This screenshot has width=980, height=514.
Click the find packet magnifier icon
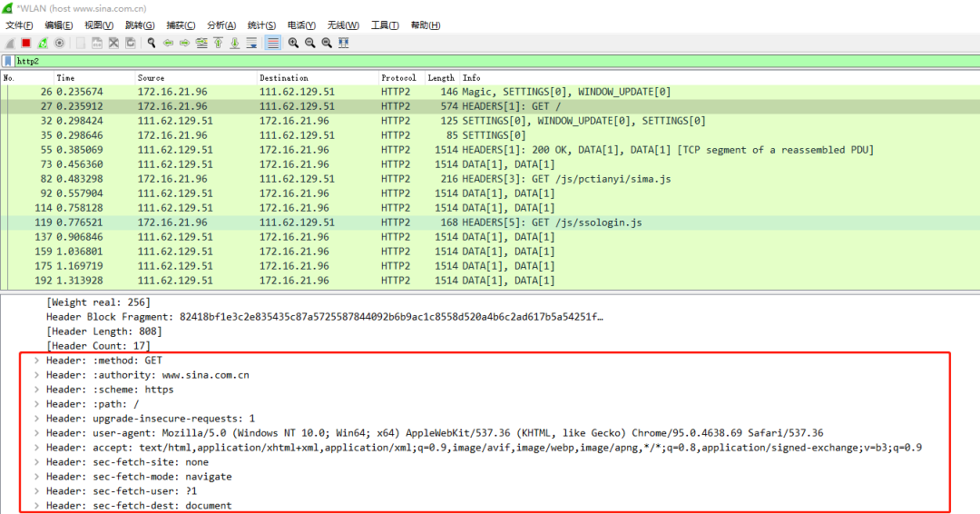coord(152,43)
